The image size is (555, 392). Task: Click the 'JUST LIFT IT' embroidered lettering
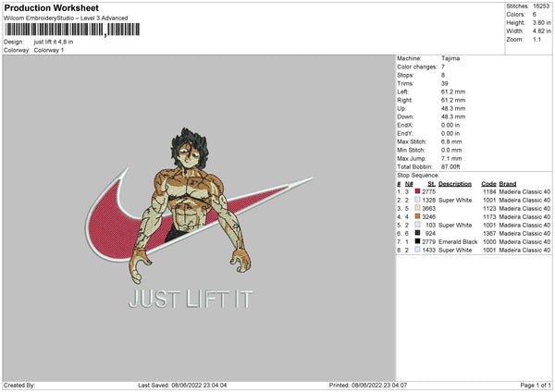pos(191,299)
